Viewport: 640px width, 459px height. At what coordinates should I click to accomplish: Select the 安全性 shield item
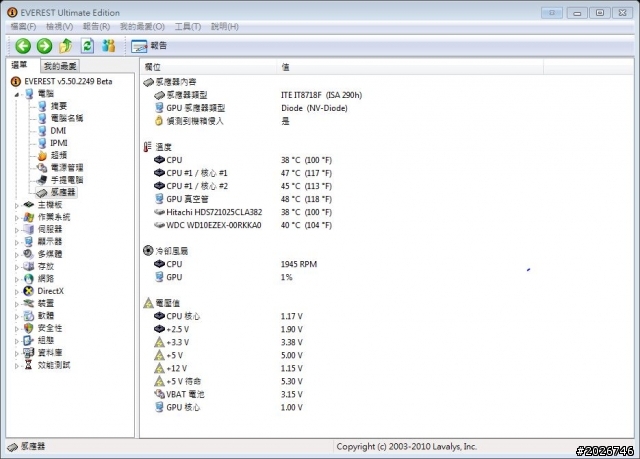pos(43,328)
